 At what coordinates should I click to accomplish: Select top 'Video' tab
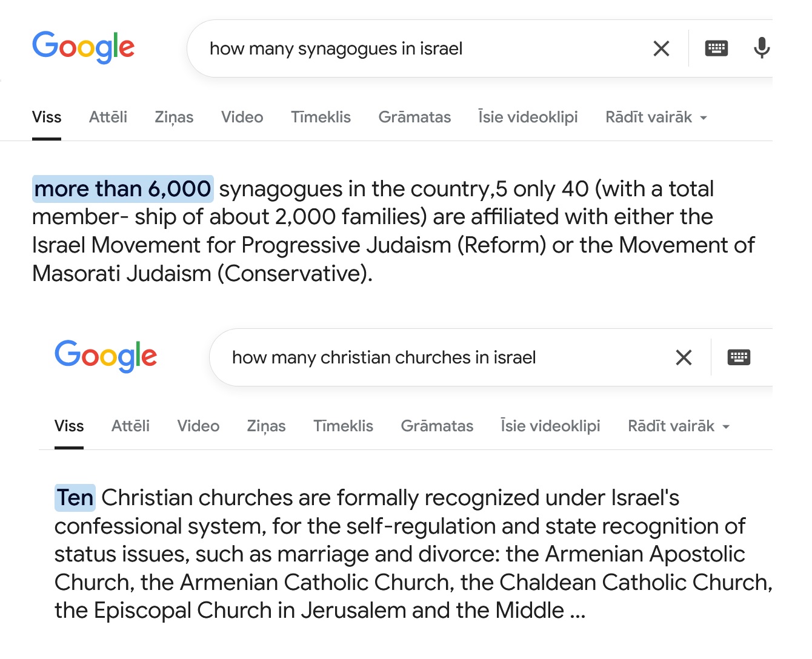click(242, 117)
